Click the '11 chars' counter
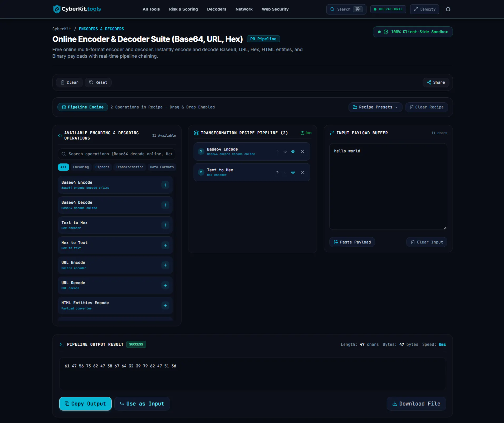The image size is (504, 423). pos(439,133)
